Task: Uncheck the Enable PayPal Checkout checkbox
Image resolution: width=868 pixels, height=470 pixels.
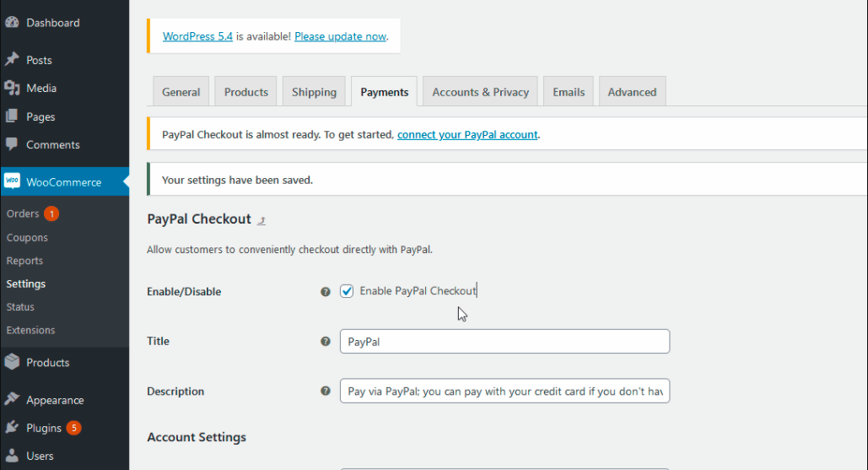Action: [347, 291]
